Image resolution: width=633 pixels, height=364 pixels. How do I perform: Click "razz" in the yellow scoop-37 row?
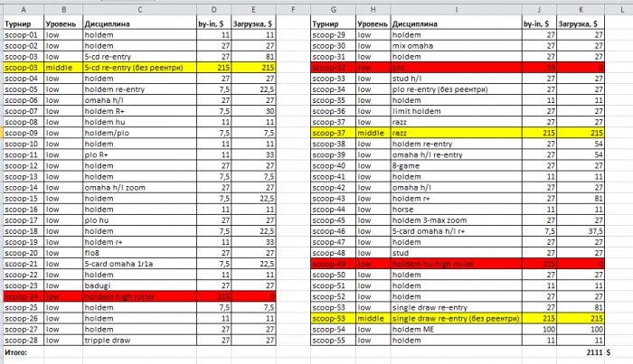(400, 133)
